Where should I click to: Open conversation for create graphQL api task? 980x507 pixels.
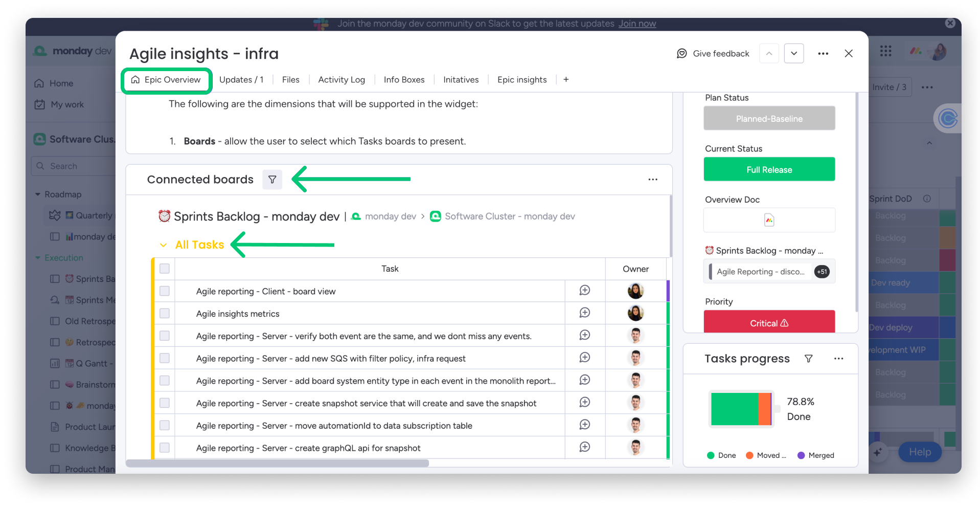click(x=585, y=447)
